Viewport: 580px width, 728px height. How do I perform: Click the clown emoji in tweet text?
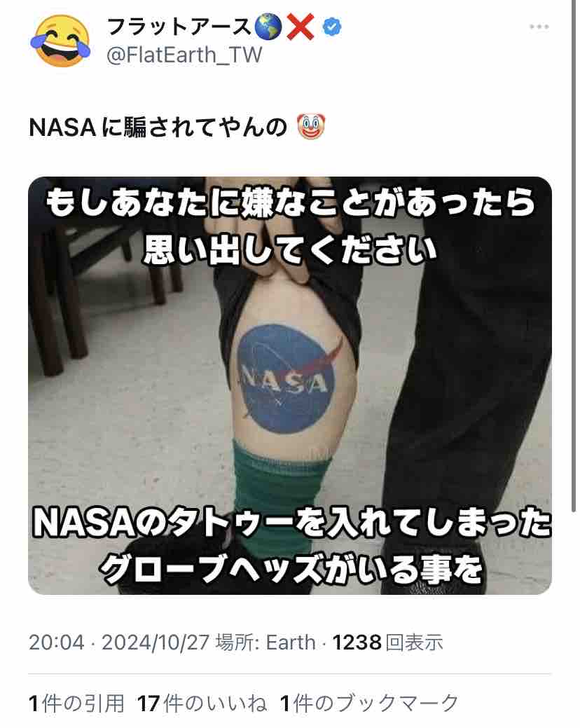tap(311, 127)
